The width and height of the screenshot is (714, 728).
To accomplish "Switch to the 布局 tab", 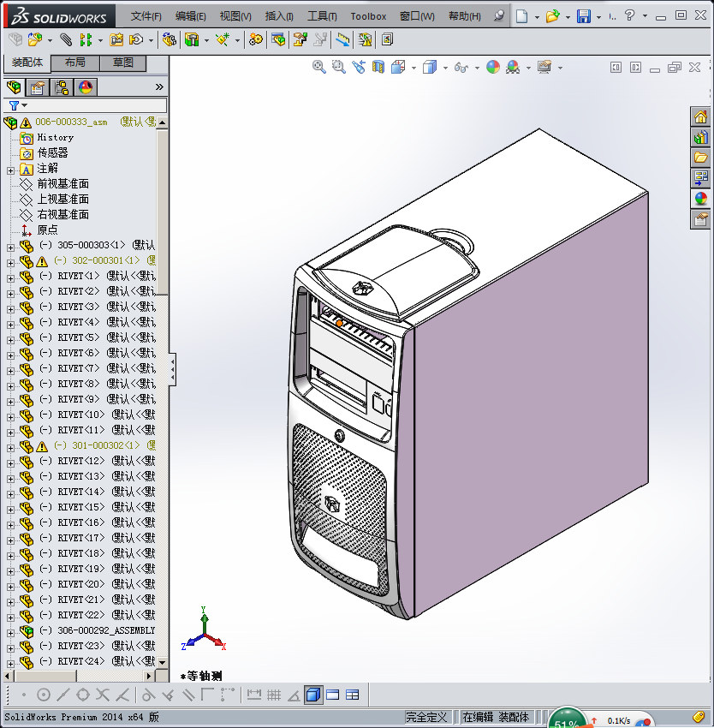I will coord(74,63).
